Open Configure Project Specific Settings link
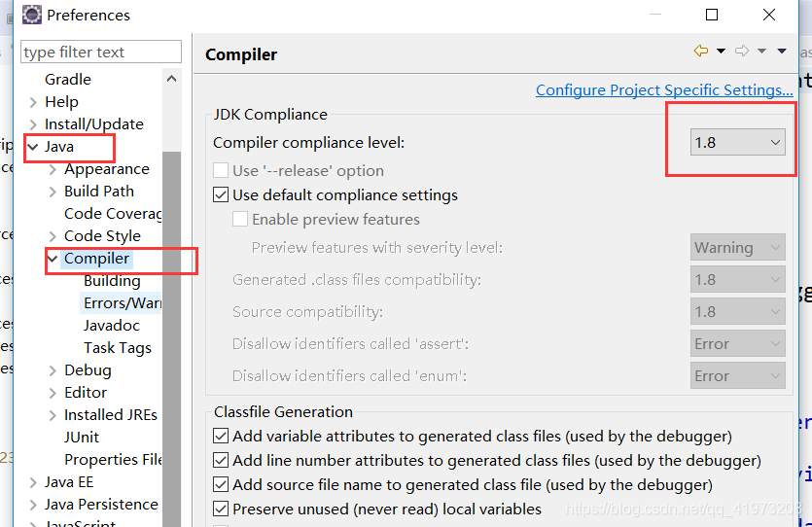 [664, 90]
